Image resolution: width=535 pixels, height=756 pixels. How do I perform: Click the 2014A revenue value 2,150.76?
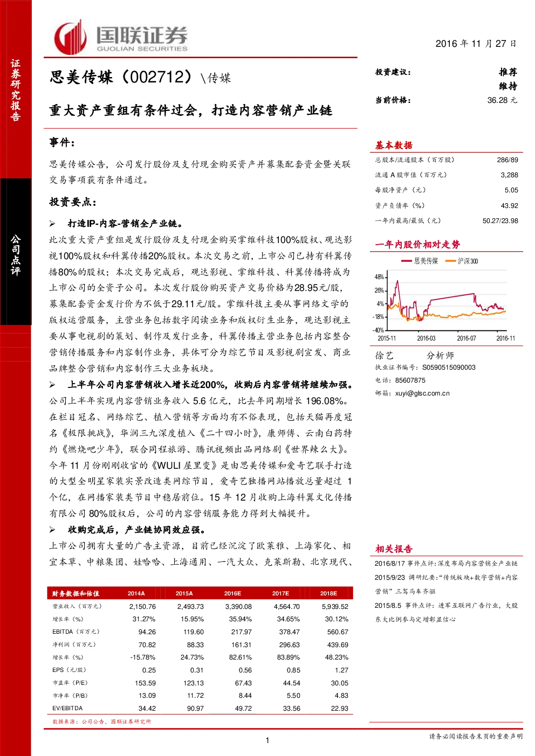pyautogui.click(x=142, y=607)
